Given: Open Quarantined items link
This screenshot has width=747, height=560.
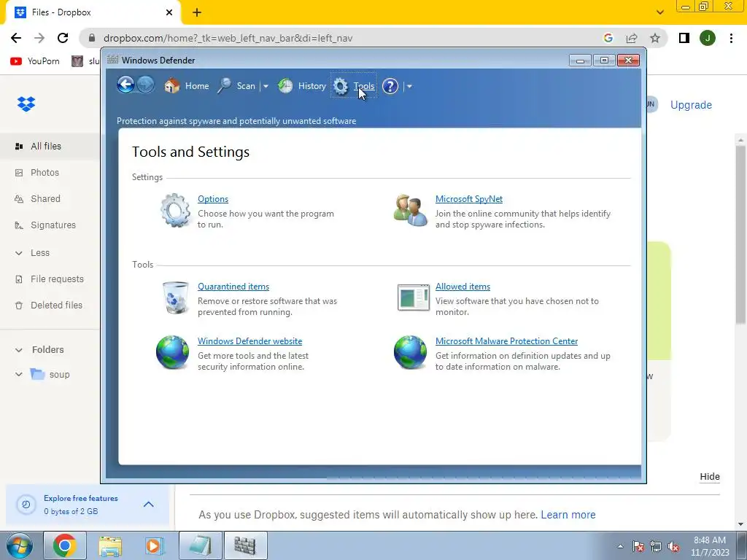Looking at the screenshot, I should click(x=233, y=286).
